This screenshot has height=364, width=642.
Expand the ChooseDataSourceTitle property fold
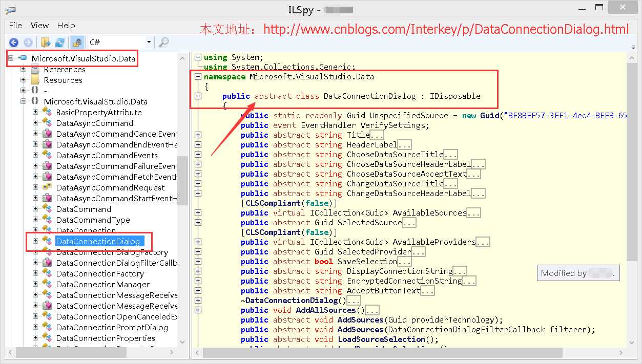198,155
